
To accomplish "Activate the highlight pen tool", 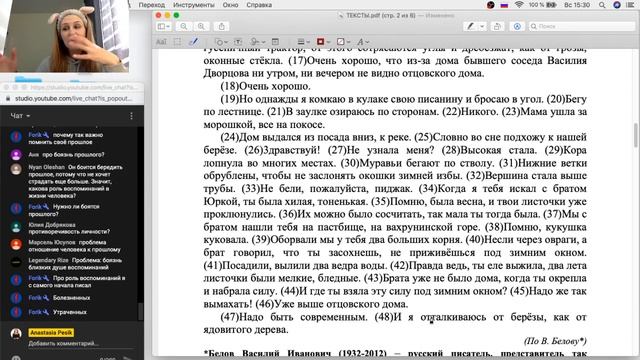I will tap(471, 27).
